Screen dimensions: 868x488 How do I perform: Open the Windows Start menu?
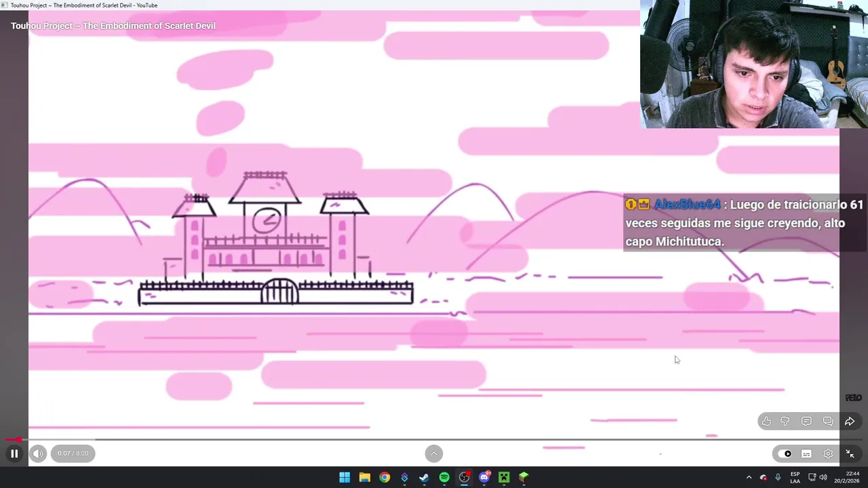click(x=344, y=477)
